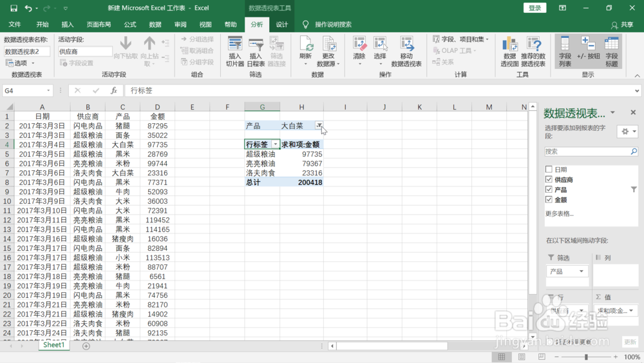Click the PivotTable name input field

(26, 52)
